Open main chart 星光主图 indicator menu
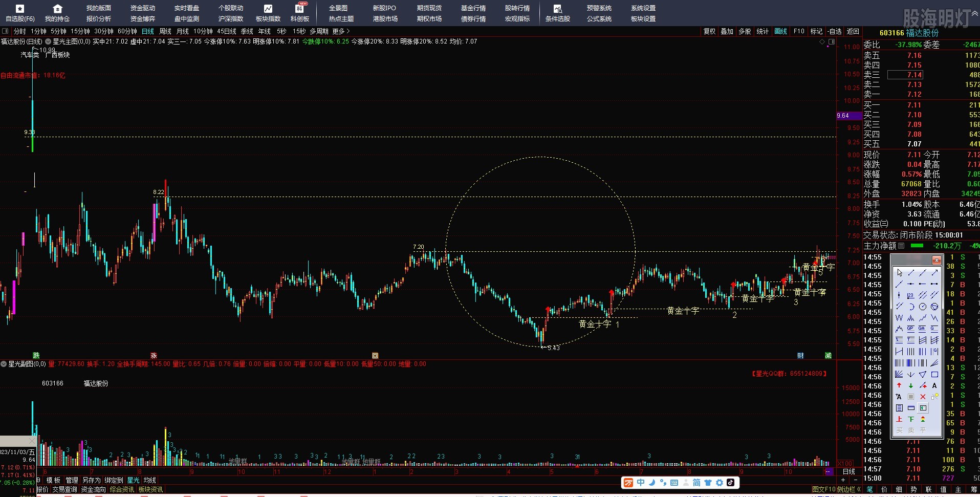The height and width of the screenshot is (497, 980). pyautogui.click(x=48, y=41)
